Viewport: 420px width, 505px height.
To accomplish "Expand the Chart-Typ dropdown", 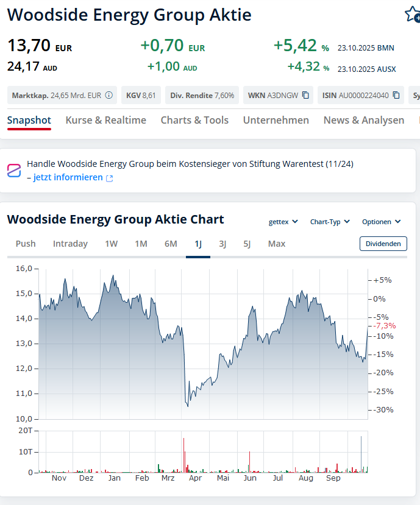I will [329, 222].
